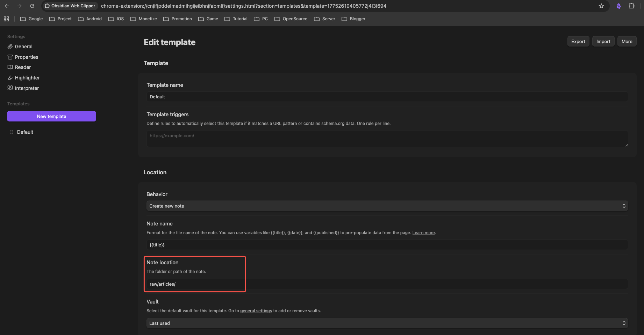This screenshot has height=335, width=644.
Task: Export the current template
Action: (578, 41)
